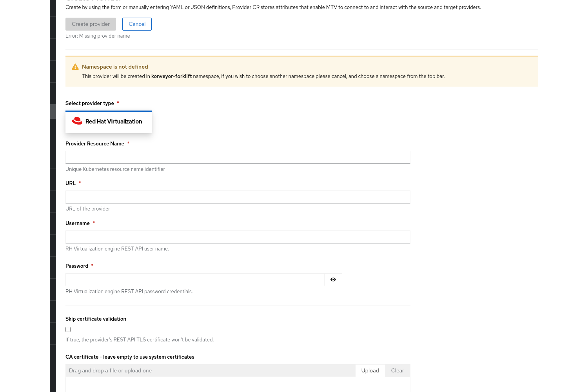Clear the CA certificate upload

pos(397,370)
